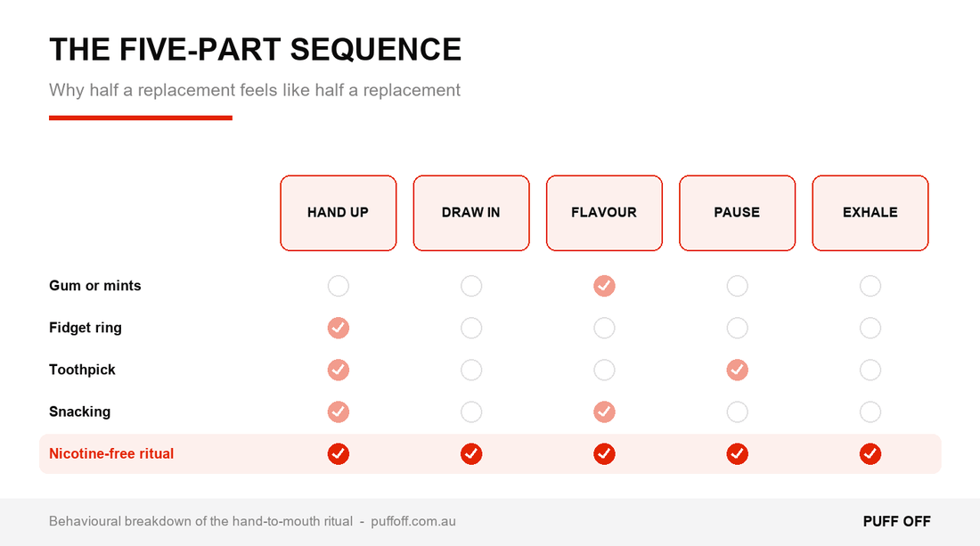Click the Nicotine-free ritual Exhale checkmark
The image size is (980, 546).
(870, 453)
